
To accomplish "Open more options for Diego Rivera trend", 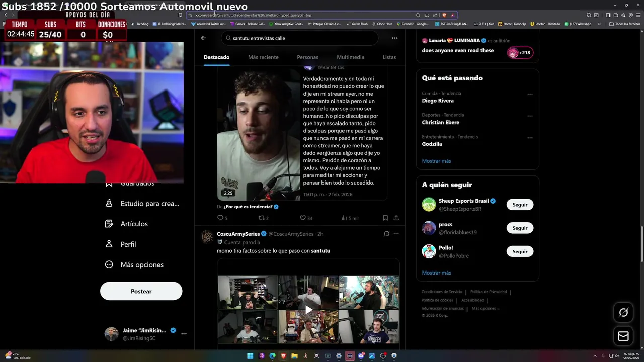I will pos(530,94).
